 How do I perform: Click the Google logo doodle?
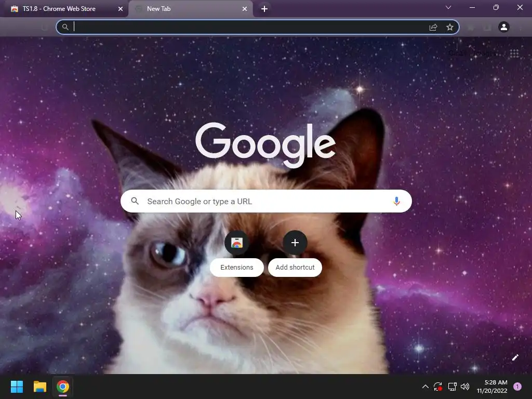click(265, 145)
